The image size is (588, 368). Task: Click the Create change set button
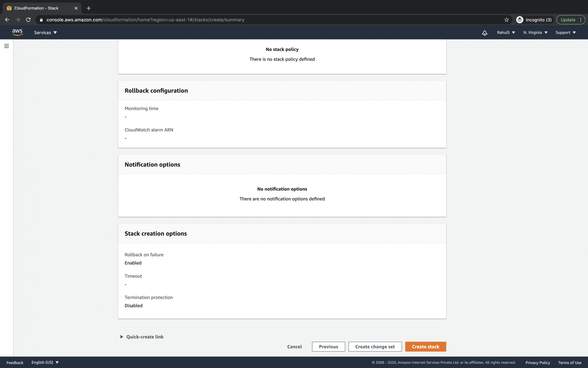(375, 346)
